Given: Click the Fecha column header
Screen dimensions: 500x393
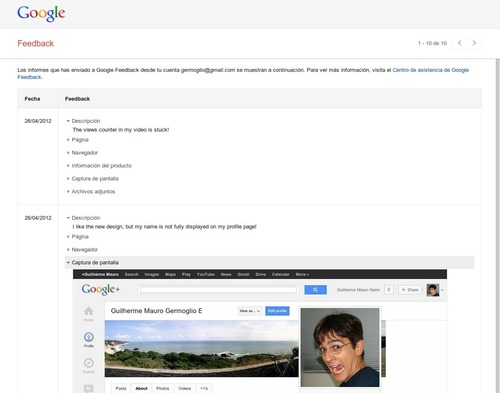Looking at the screenshot, I should click(32, 99).
